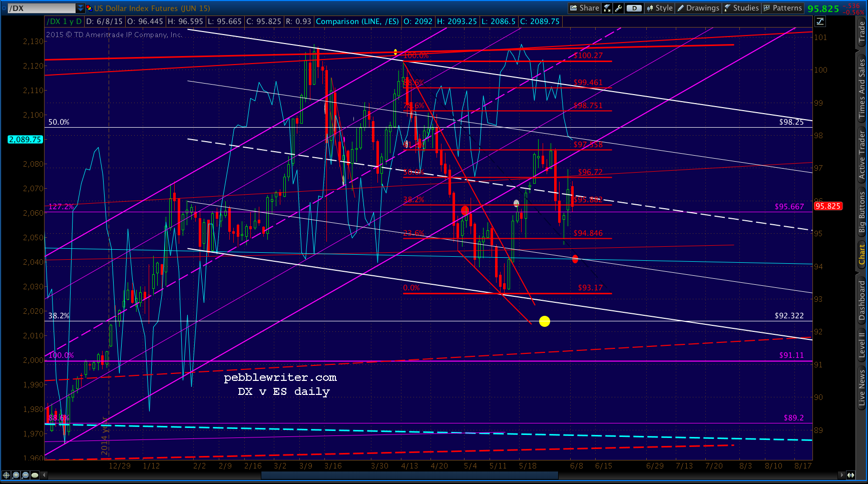
Task: Click the '$96.72' Fibonacci price label
Action: point(590,172)
